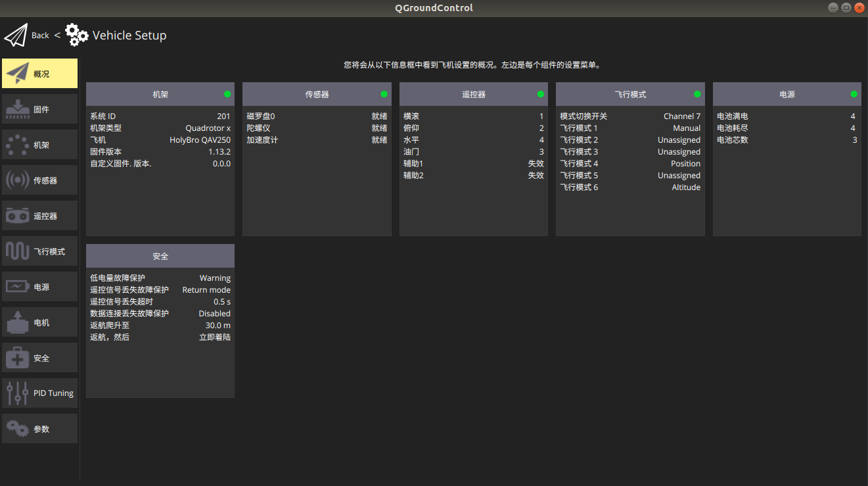Click the 俯仰 pitch channel row
868x486 pixels.
coord(474,128)
